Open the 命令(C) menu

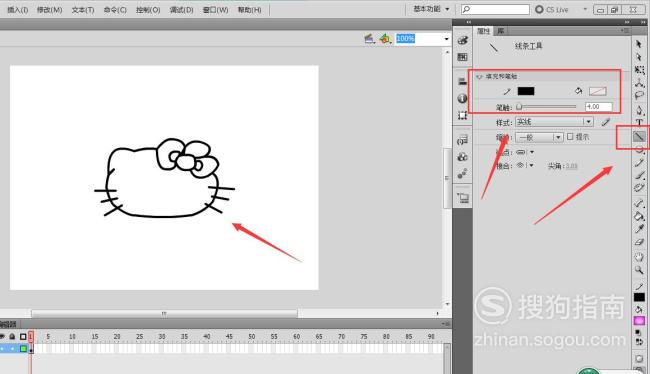(x=115, y=10)
